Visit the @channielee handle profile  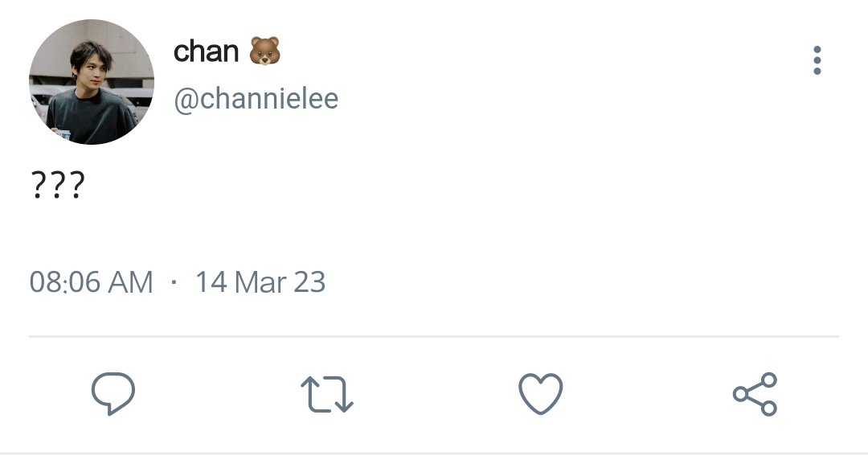coord(256,99)
